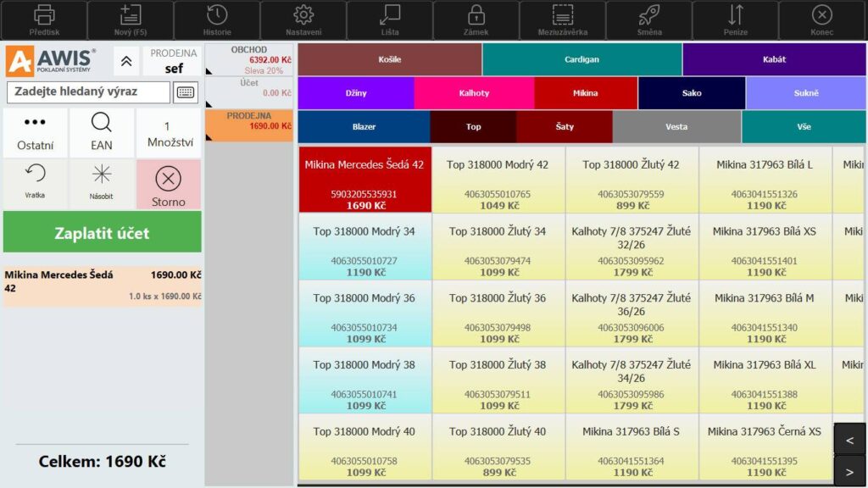
Task: Switch to the Kalhoty category
Action: pos(474,93)
